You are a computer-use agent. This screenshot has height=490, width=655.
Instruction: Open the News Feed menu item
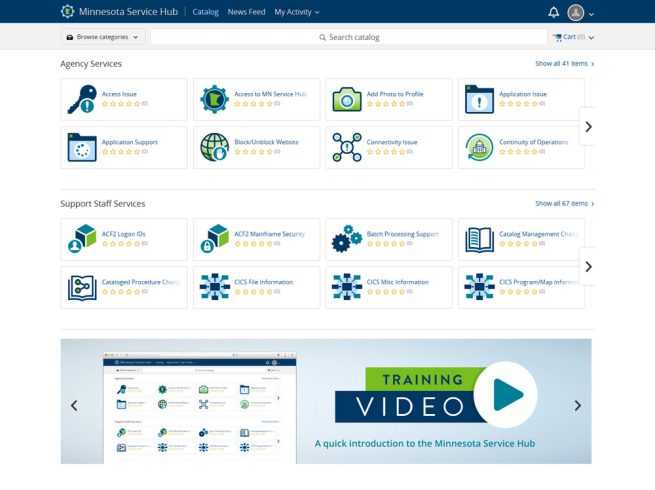246,12
